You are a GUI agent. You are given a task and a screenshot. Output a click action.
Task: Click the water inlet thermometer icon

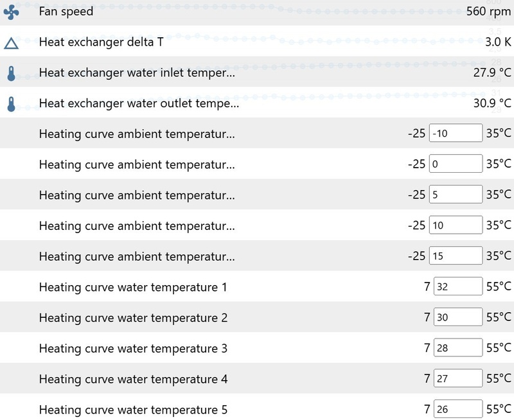(x=12, y=73)
